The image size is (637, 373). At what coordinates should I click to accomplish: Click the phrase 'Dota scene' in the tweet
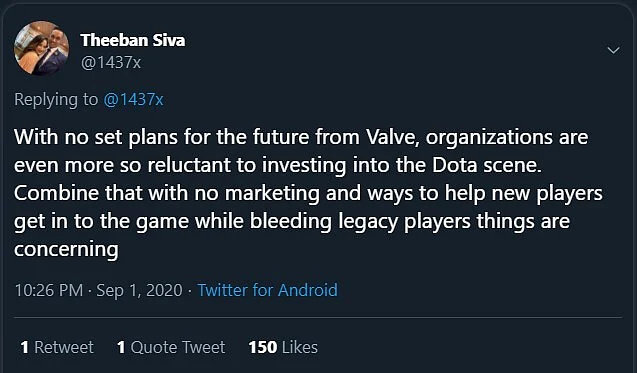[487, 165]
